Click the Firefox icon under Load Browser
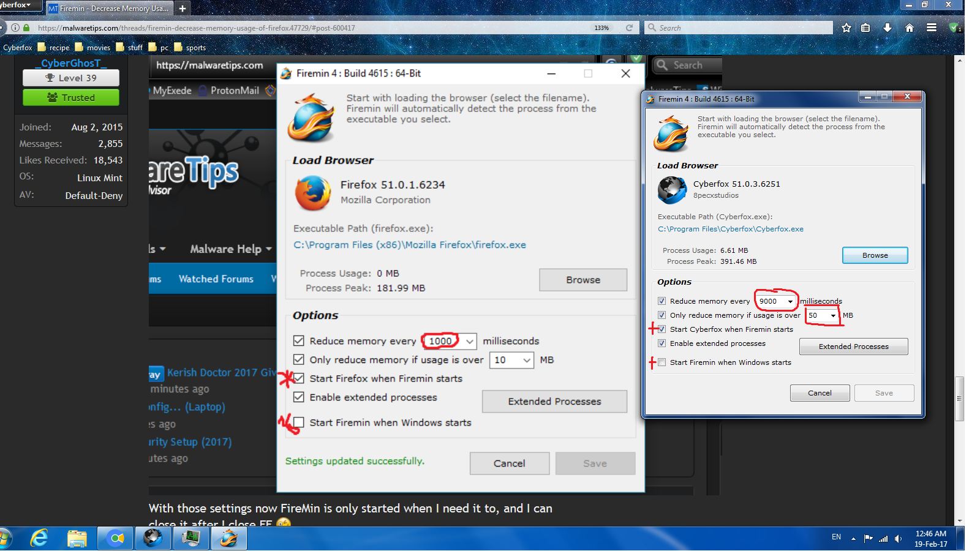This screenshot has width=980, height=551. click(x=313, y=193)
